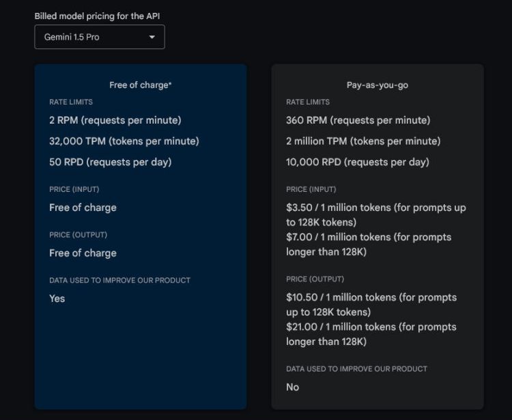Open the Gemini 1.5 Pro model dropdown
Image resolution: width=512 pixels, height=420 pixels.
[x=100, y=37]
